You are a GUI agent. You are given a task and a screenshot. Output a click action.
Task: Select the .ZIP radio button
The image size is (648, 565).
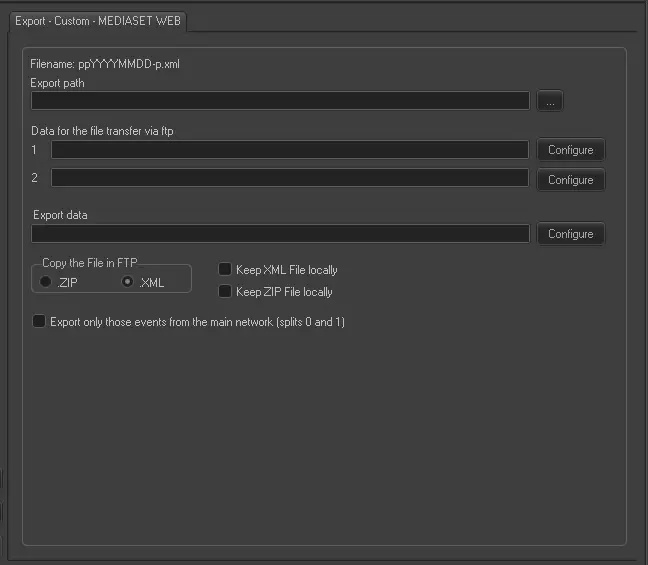click(x=46, y=283)
